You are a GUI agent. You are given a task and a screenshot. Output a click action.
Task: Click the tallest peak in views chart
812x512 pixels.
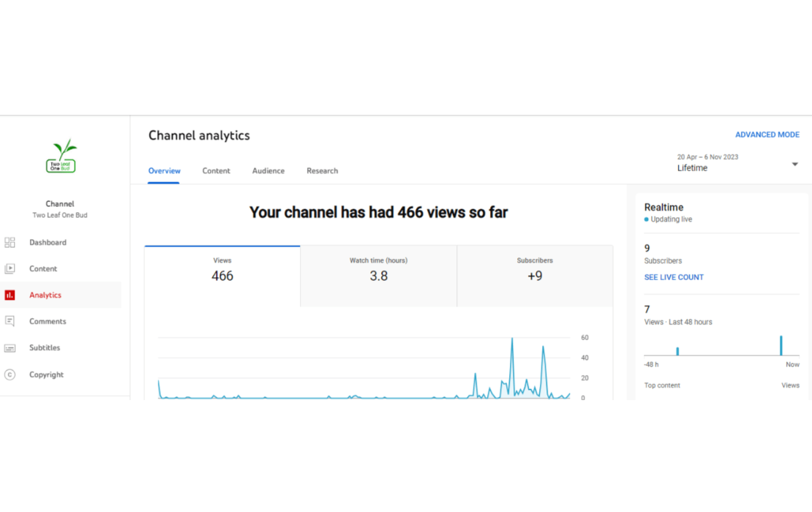point(512,339)
